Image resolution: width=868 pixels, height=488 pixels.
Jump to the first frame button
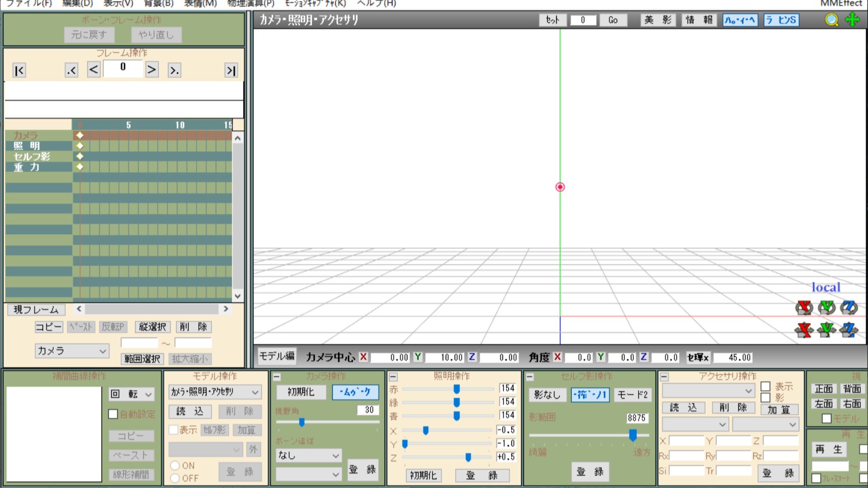tap(19, 70)
